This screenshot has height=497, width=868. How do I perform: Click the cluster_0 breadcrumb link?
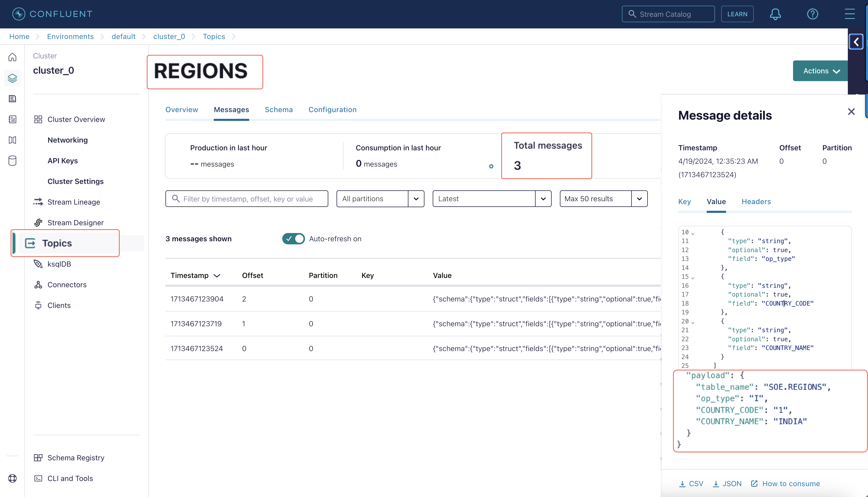click(x=169, y=36)
